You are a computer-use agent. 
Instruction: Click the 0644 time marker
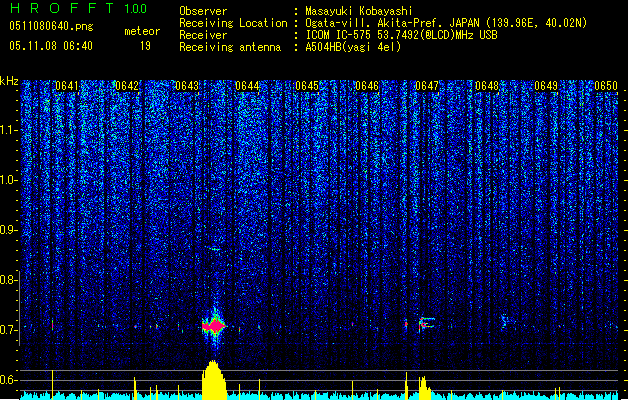pos(247,86)
